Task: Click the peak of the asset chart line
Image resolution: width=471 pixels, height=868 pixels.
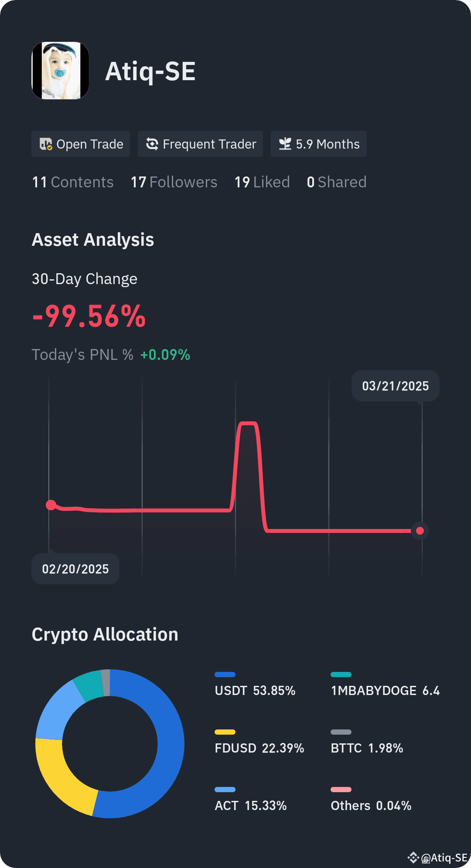Action: pos(248,423)
